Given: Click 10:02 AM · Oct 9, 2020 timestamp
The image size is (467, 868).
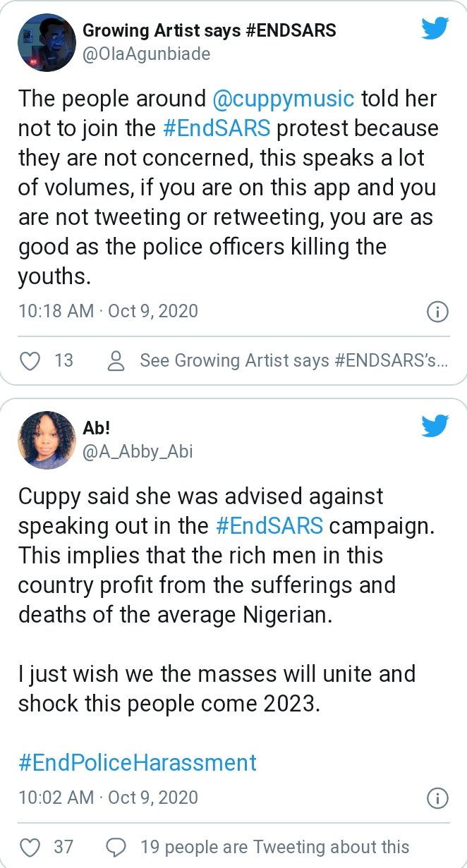Looking at the screenshot, I should (108, 797).
